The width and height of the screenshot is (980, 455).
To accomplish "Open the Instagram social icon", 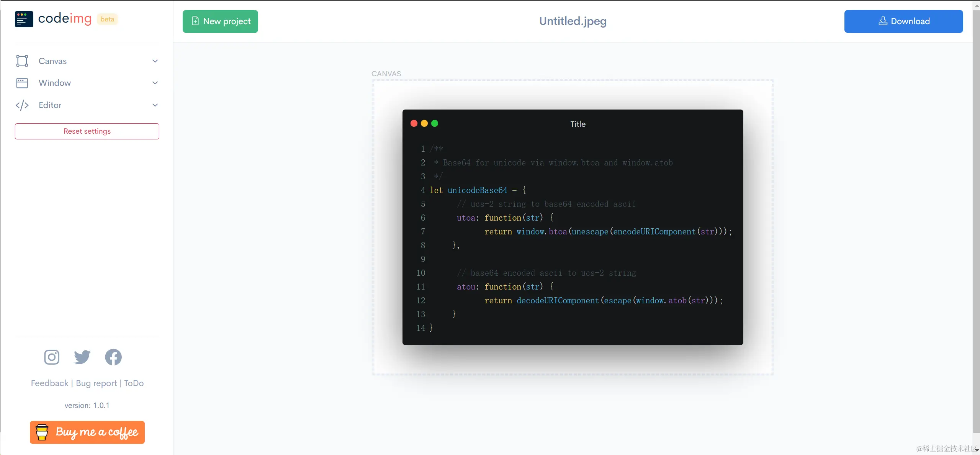I will click(x=52, y=357).
